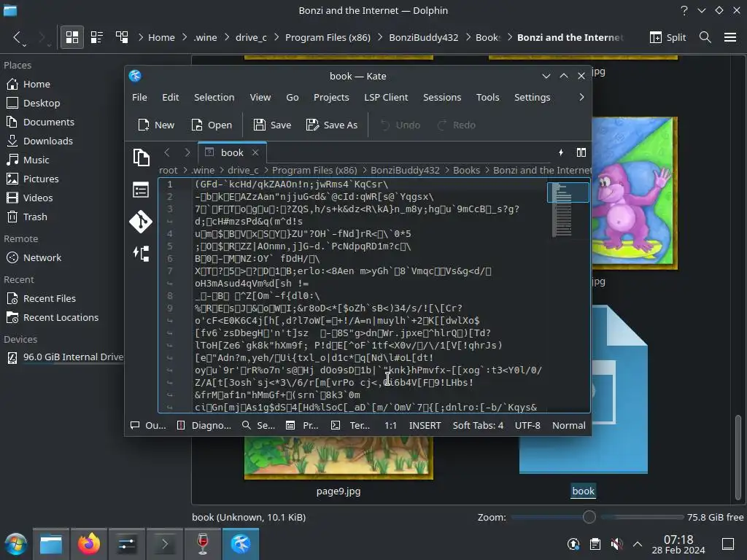
Task: Open the File menu in Kate
Action: [x=139, y=97]
